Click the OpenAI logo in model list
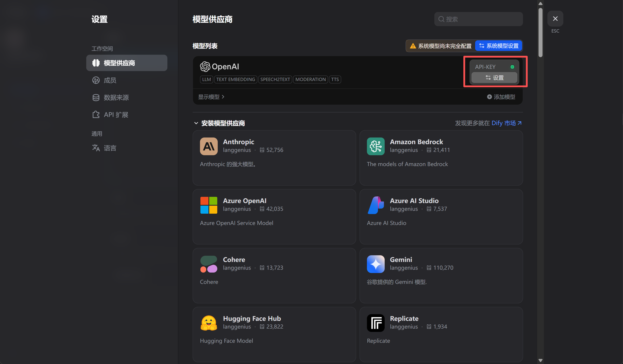Viewport: 623px width, 364px height. click(219, 66)
